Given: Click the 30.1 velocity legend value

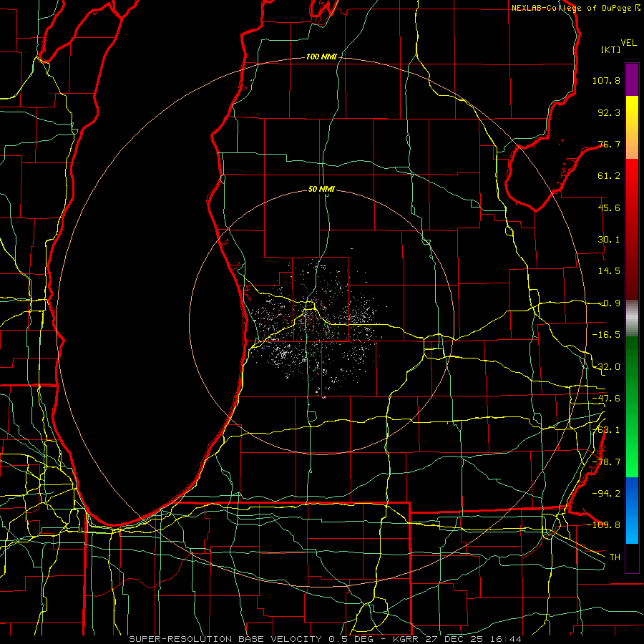Looking at the screenshot, I should (609, 240).
